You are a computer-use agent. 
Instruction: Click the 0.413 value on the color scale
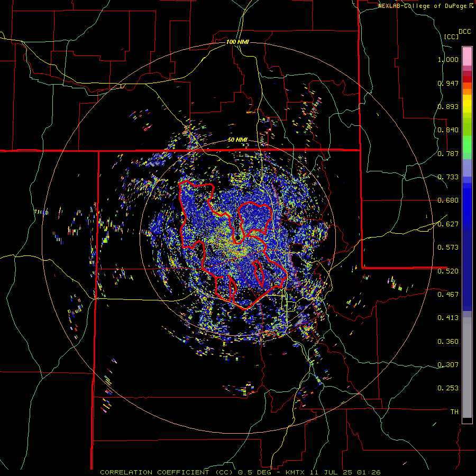point(448,318)
